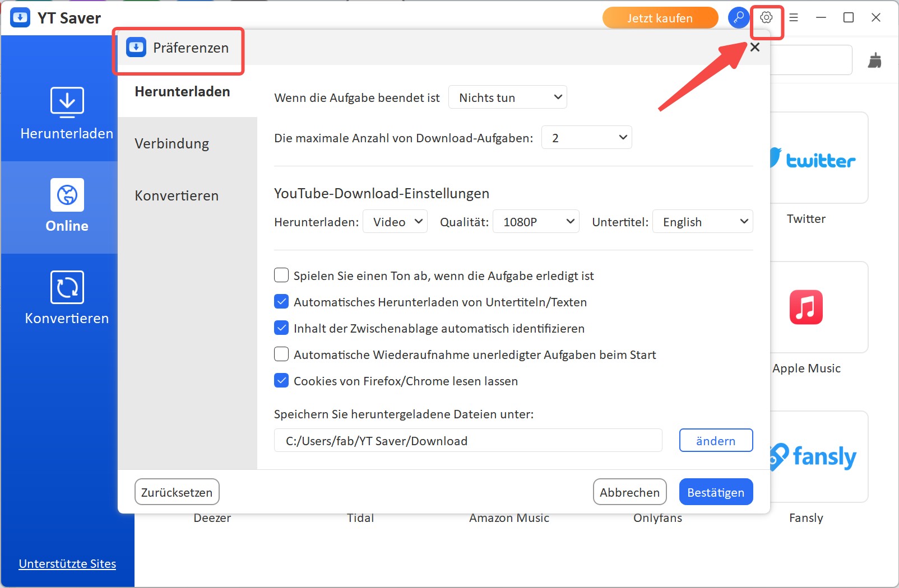Click the YouTube-Download-Einstellungen heading
The width and height of the screenshot is (899, 588).
pos(381,193)
